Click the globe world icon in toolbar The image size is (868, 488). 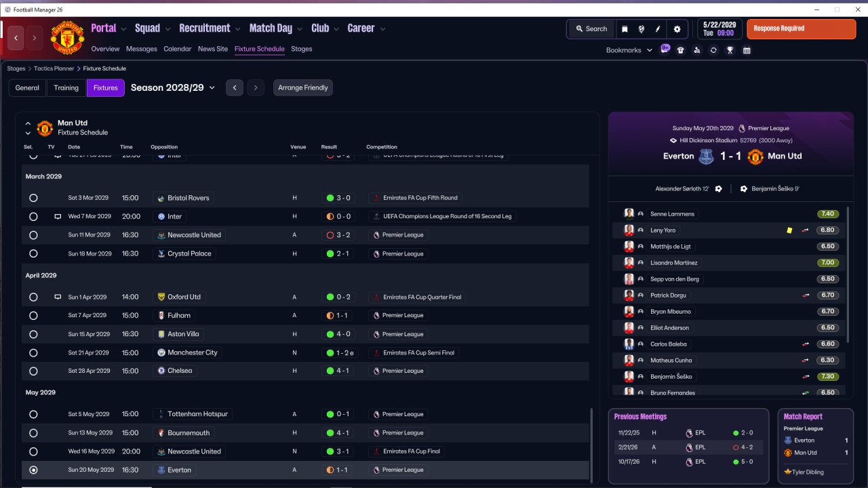(642, 29)
